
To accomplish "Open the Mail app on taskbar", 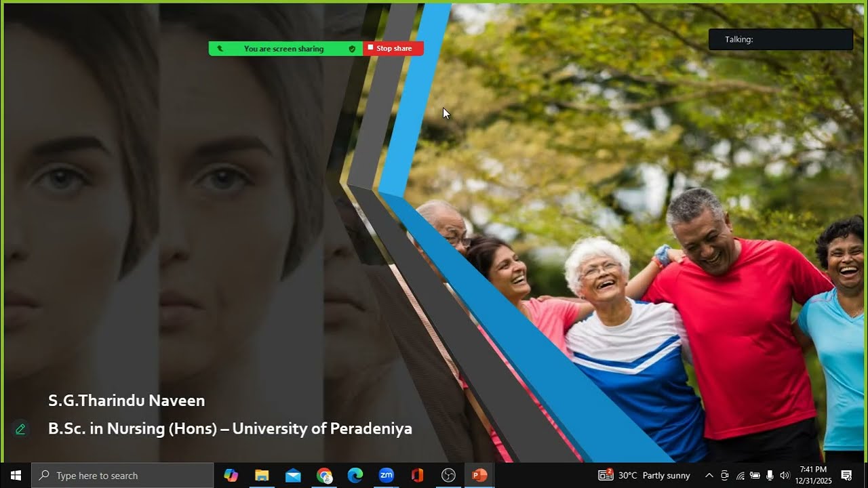I will [x=293, y=475].
